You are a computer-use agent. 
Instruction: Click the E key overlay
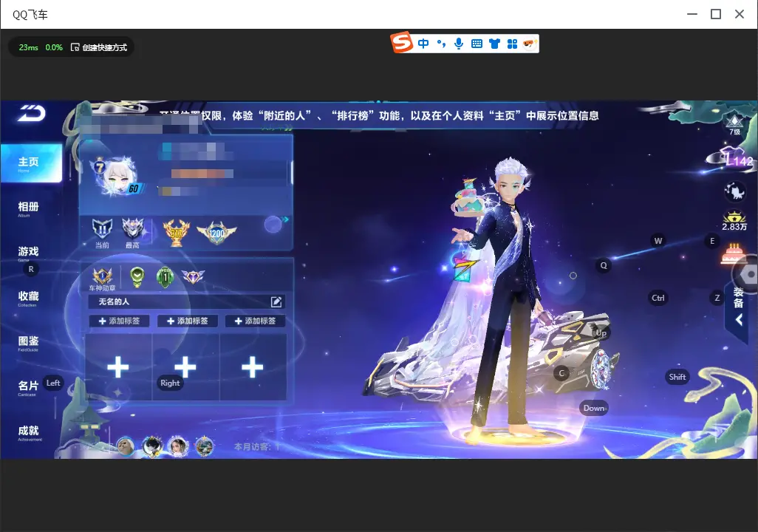712,241
